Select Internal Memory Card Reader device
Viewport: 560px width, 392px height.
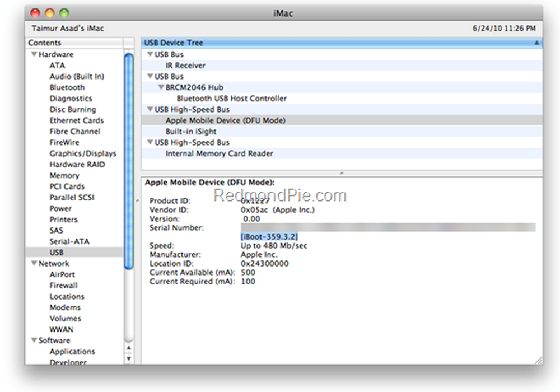point(218,153)
